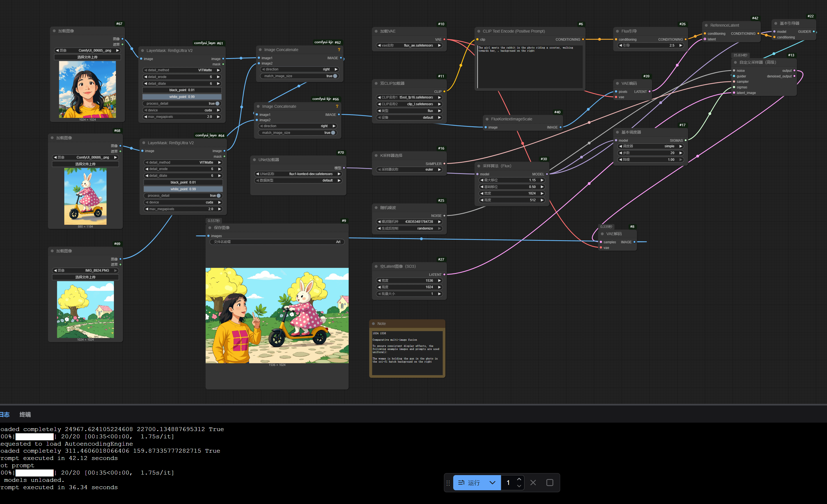Open direction combo in Image Concatenate #62

(299, 70)
